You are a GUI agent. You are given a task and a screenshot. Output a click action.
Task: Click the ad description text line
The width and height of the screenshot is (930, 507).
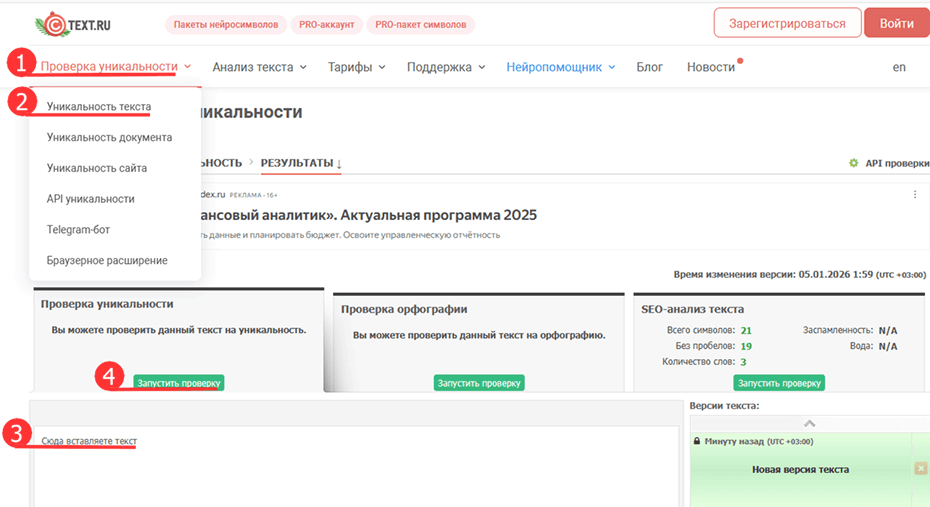coord(350,235)
